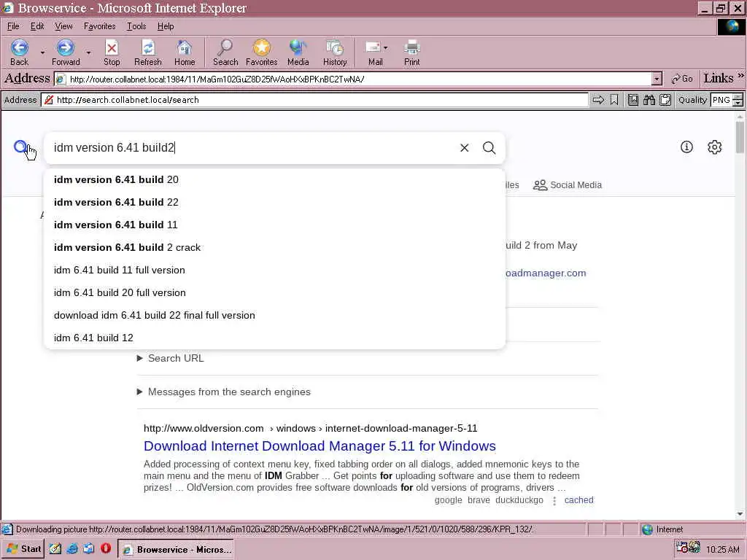Choose 'download idm 6.41 build 22 final full version'

click(274, 315)
